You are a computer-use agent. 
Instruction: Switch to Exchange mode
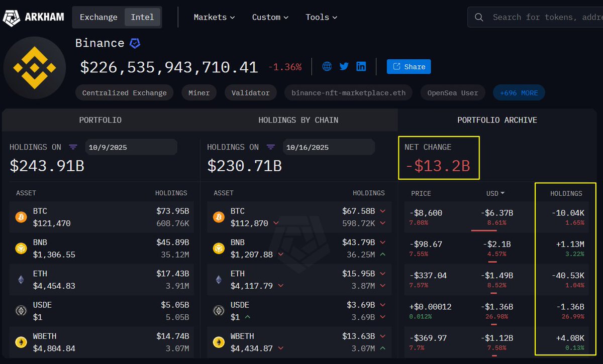(98, 17)
